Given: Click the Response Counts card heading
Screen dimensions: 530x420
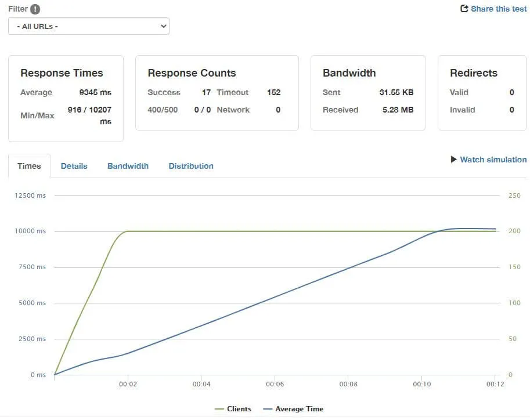Looking at the screenshot, I should pos(192,73).
